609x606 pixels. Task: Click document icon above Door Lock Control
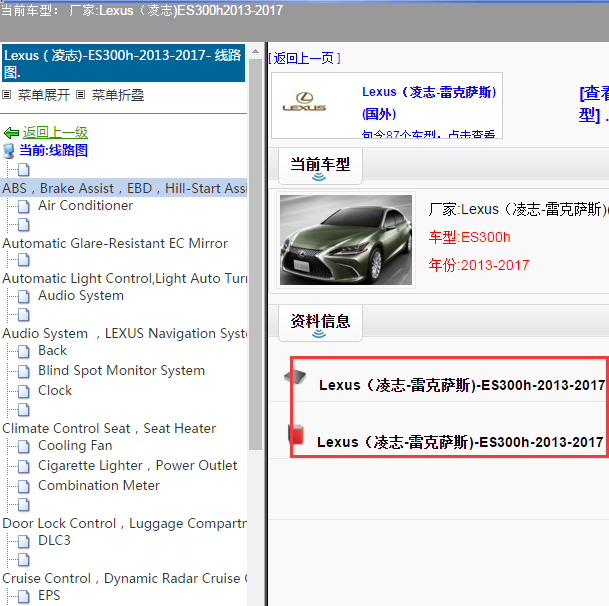click(24, 505)
